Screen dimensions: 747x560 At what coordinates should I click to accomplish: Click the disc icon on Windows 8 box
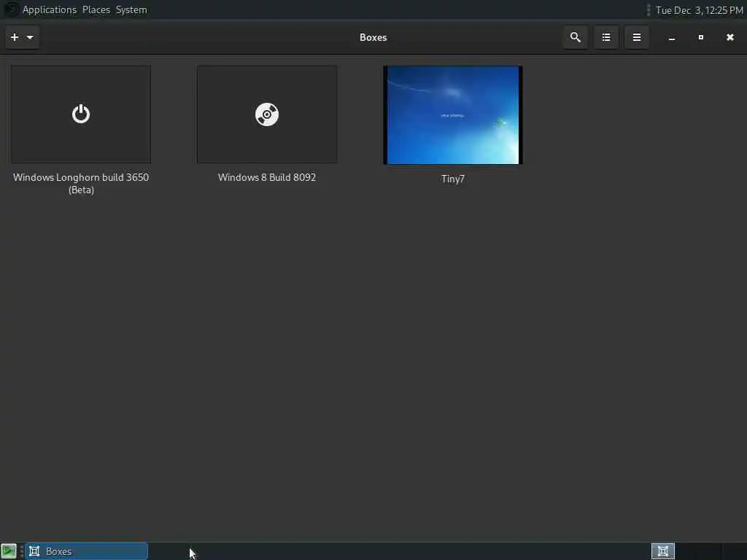[267, 114]
